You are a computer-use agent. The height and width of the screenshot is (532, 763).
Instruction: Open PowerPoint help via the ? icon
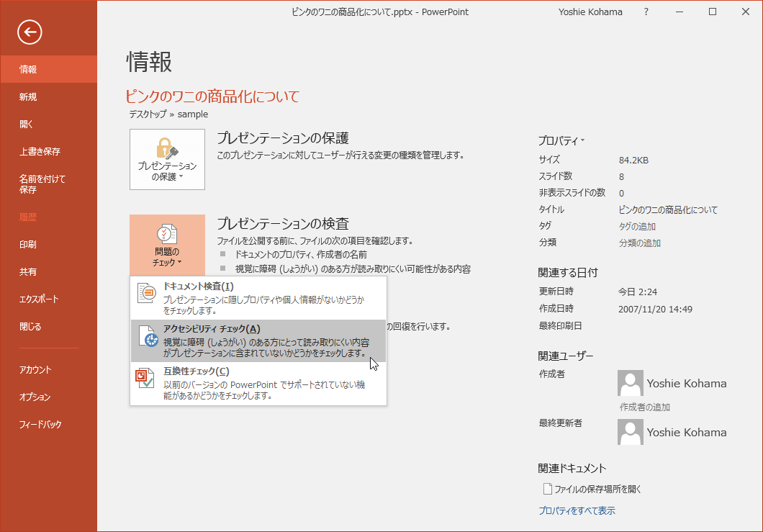646,12
